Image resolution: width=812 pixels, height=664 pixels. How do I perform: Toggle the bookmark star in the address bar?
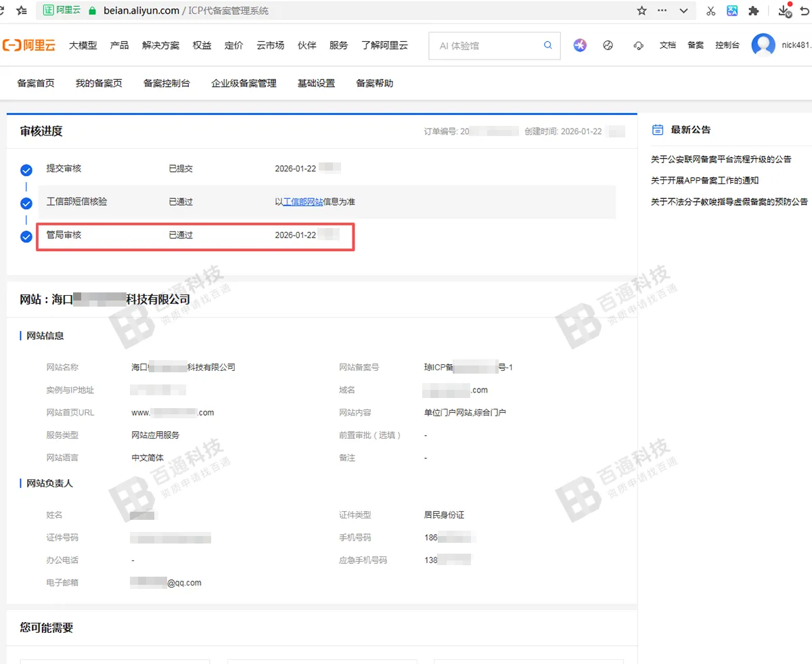click(641, 11)
